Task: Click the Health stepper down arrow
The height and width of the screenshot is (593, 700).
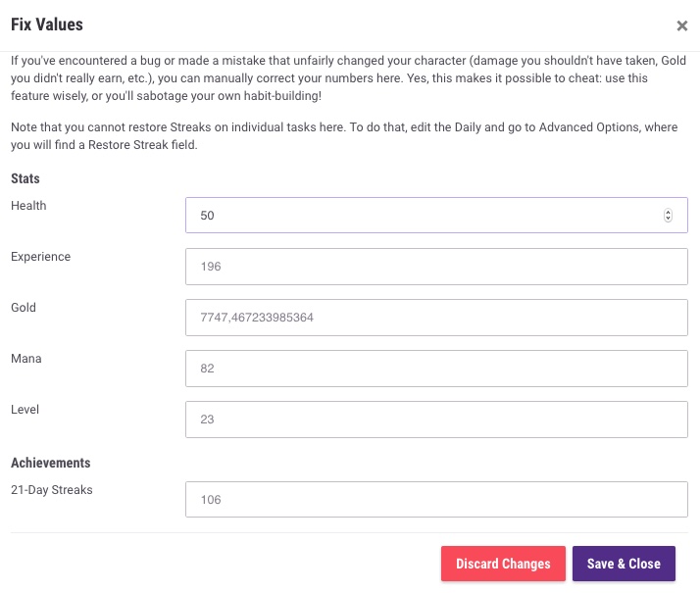Action: pyautogui.click(x=669, y=219)
